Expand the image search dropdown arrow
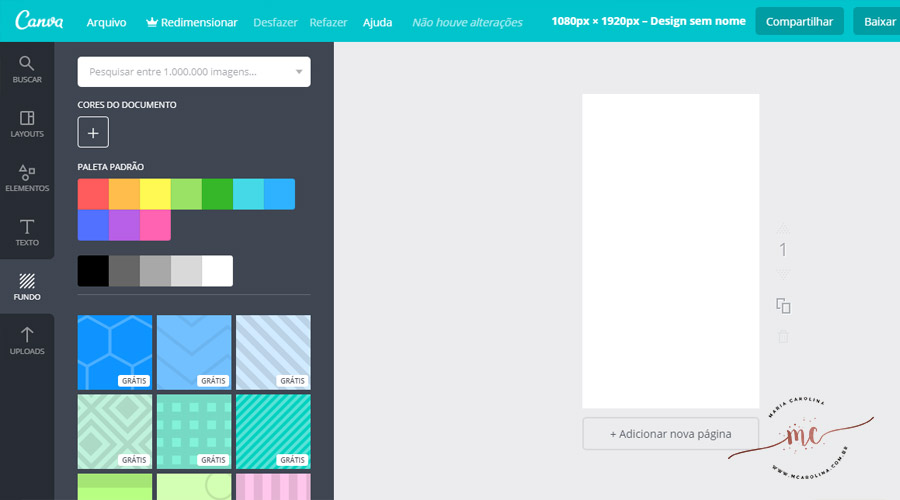The image size is (900, 500). point(298,72)
